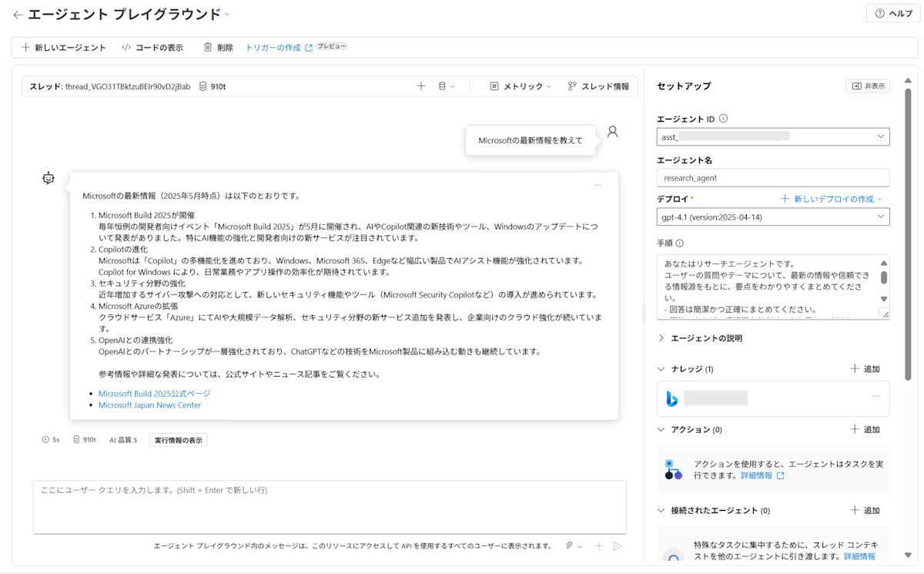Screen dimensions: 924x574
Task: Click the paperclip attachment icon
Action: click(x=569, y=545)
